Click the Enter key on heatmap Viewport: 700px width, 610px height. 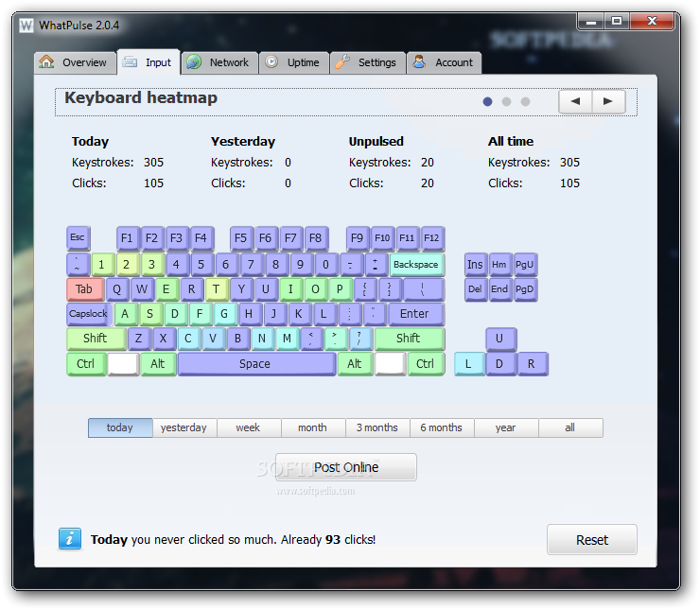(x=415, y=314)
